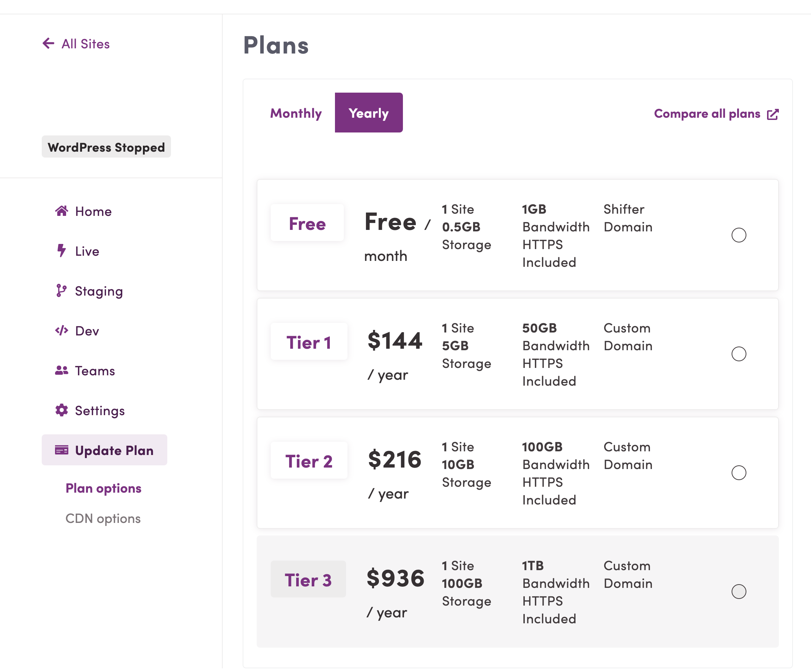Image resolution: width=811 pixels, height=672 pixels.
Task: Choose the Tier 3 $936 plan radio button
Action: click(x=739, y=592)
